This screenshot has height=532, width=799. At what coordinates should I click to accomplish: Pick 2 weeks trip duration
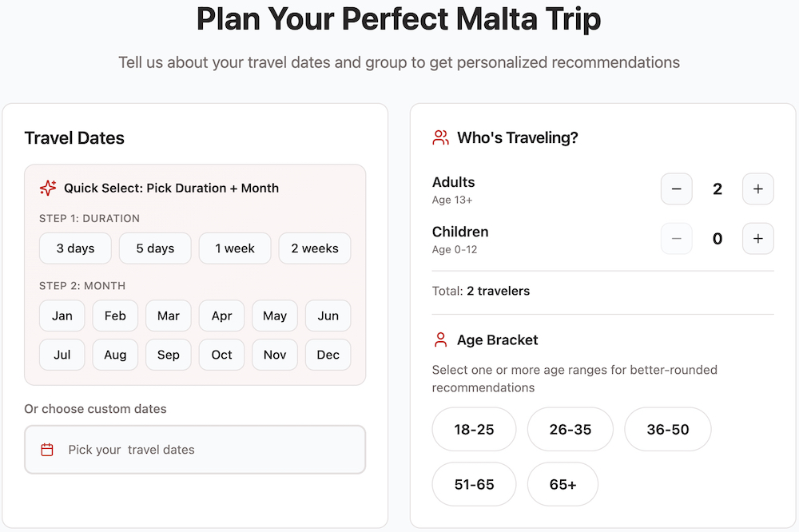pyautogui.click(x=314, y=248)
